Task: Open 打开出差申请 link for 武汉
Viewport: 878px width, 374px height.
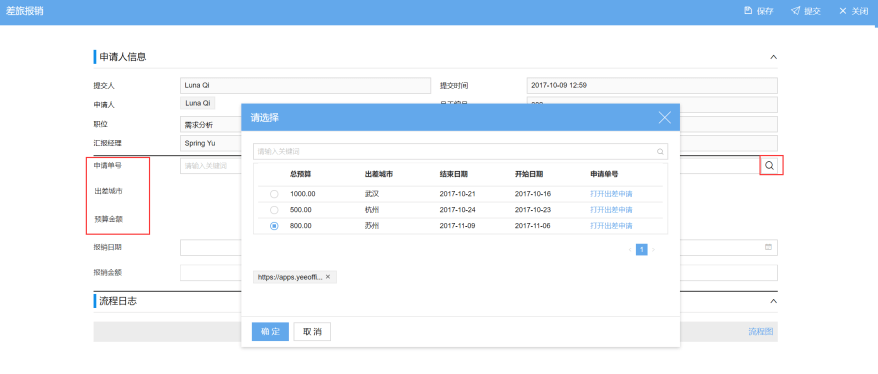Action: (611, 194)
